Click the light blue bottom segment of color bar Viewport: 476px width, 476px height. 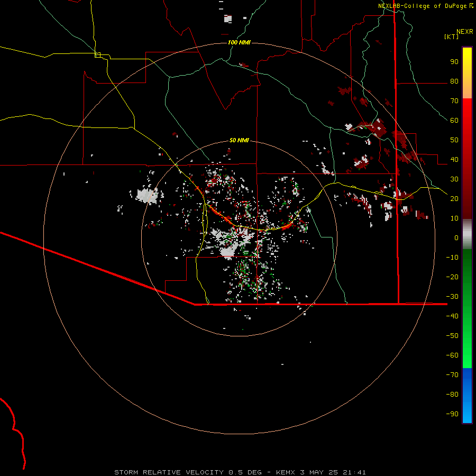pos(467,411)
